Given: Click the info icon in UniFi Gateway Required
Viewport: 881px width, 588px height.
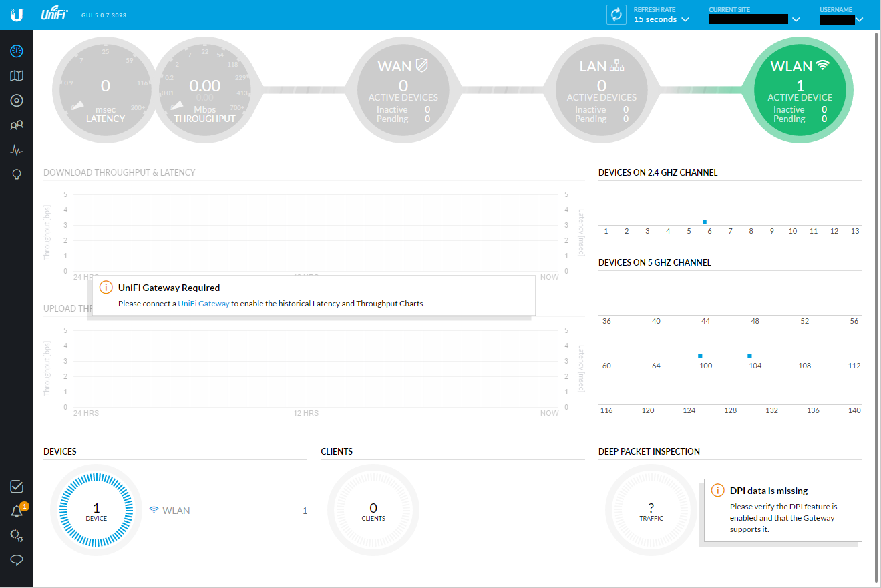Looking at the screenshot, I should click(106, 288).
